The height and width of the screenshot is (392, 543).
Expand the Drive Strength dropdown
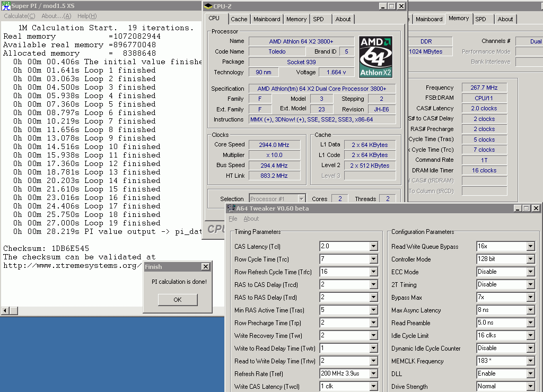(x=530, y=387)
